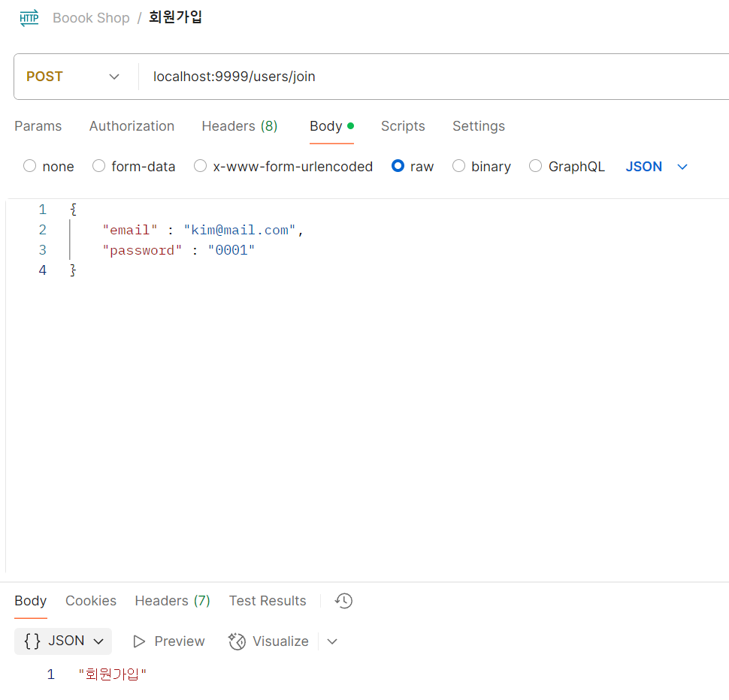Select the binary radio option
This screenshot has height=700, width=729.
pos(459,166)
